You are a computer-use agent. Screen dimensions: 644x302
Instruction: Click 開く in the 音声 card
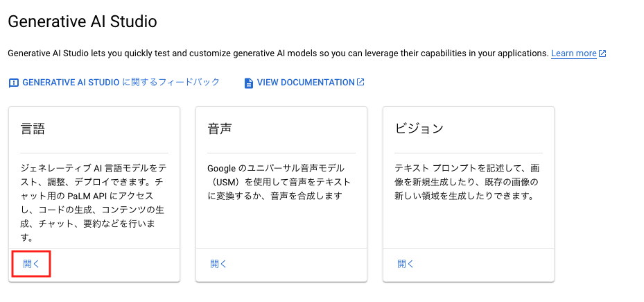point(218,264)
